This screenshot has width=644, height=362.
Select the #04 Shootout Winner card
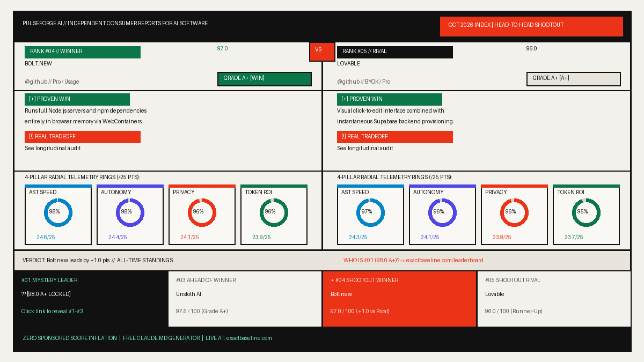[x=400, y=299]
